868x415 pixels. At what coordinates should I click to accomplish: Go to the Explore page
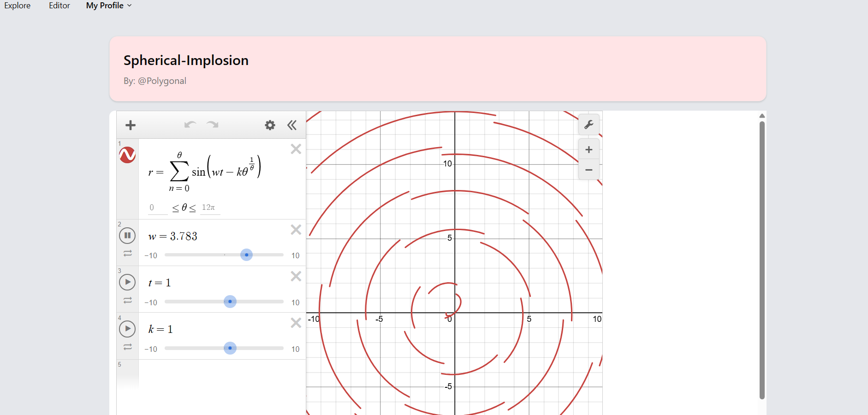point(18,6)
